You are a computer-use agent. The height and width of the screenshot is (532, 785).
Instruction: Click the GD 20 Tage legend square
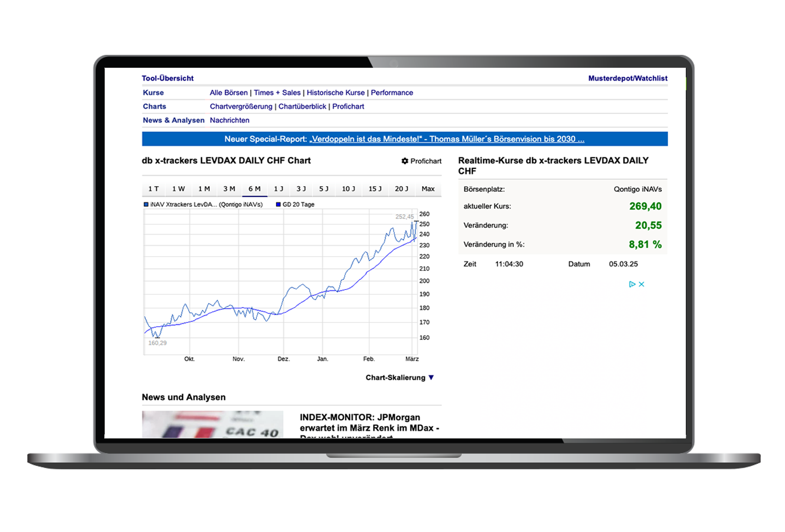[278, 205]
